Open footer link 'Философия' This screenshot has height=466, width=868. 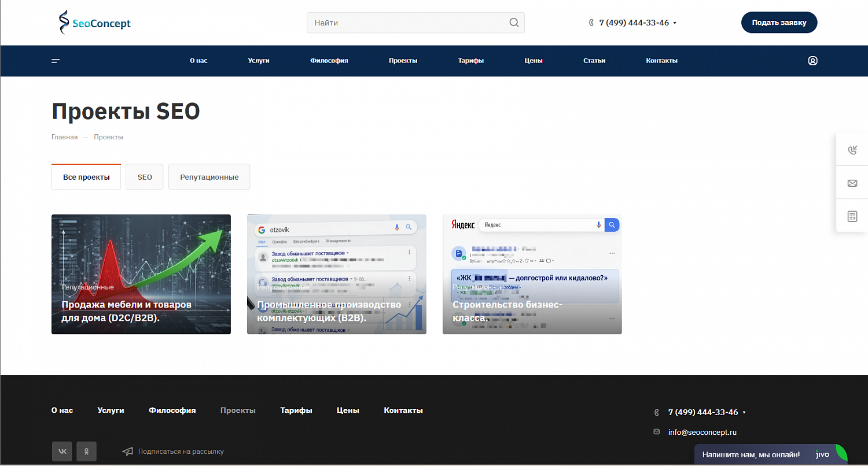tap(172, 410)
